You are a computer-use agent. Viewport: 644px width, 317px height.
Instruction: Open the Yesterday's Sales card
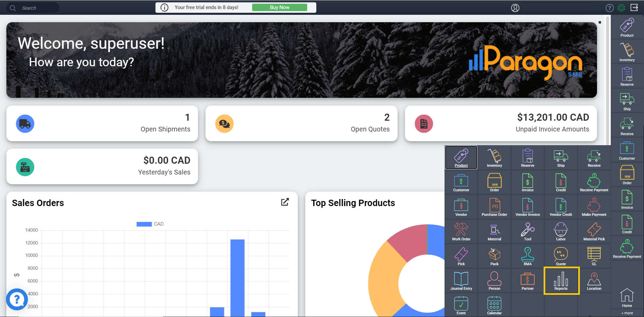click(102, 166)
